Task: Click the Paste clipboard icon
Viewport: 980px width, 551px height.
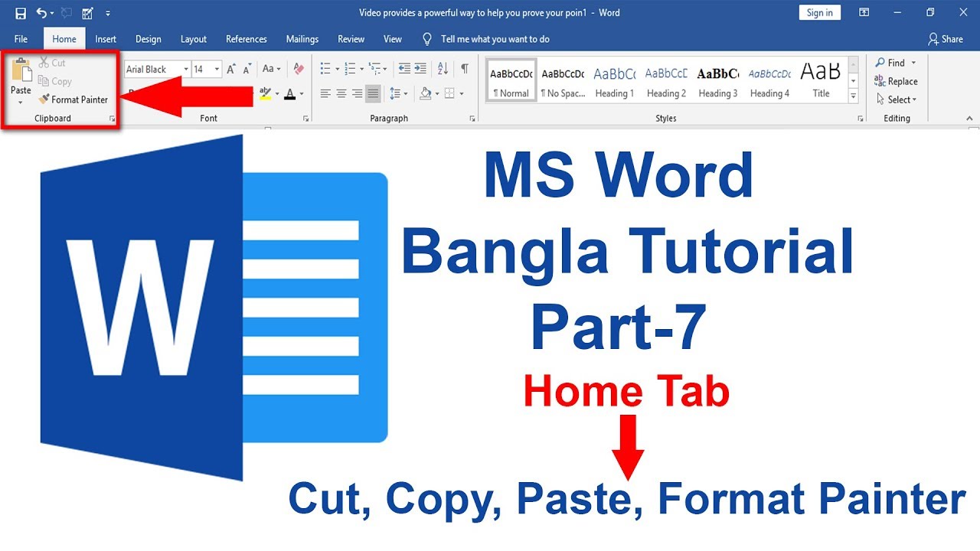Action: pos(21,70)
